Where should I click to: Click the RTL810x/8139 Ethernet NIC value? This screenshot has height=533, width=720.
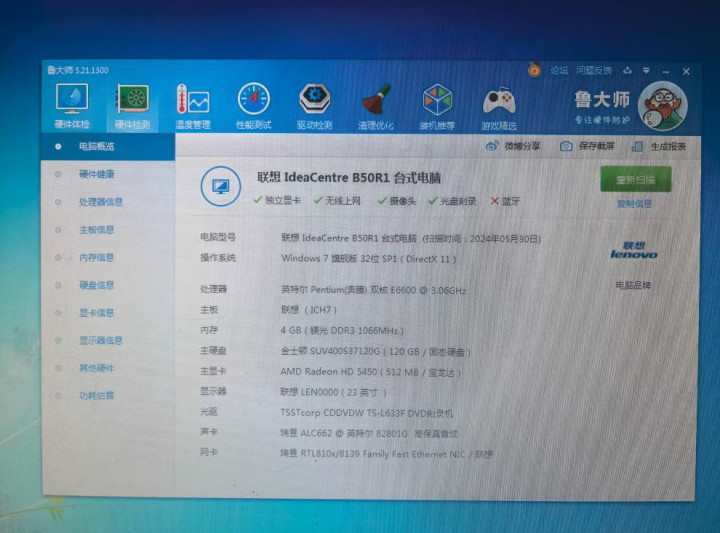coord(386,454)
